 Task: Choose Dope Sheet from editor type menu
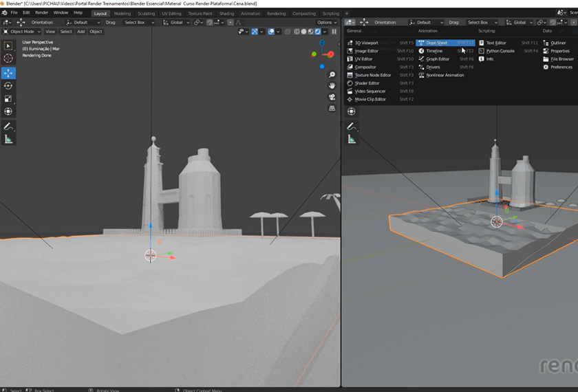pyautogui.click(x=437, y=43)
